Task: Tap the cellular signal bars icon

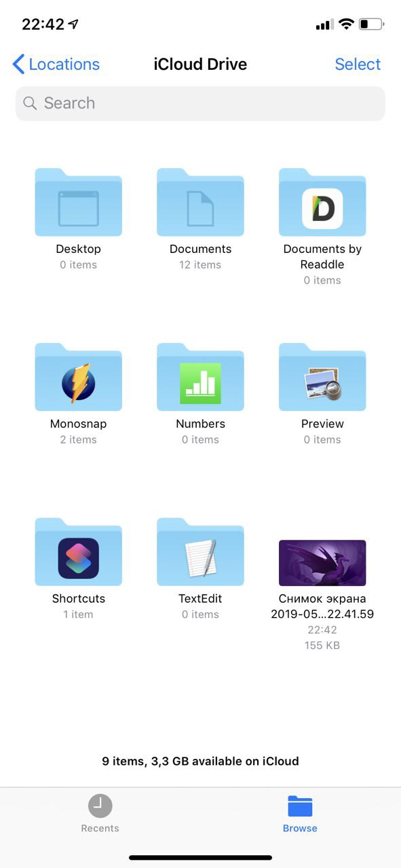Action: (324, 25)
